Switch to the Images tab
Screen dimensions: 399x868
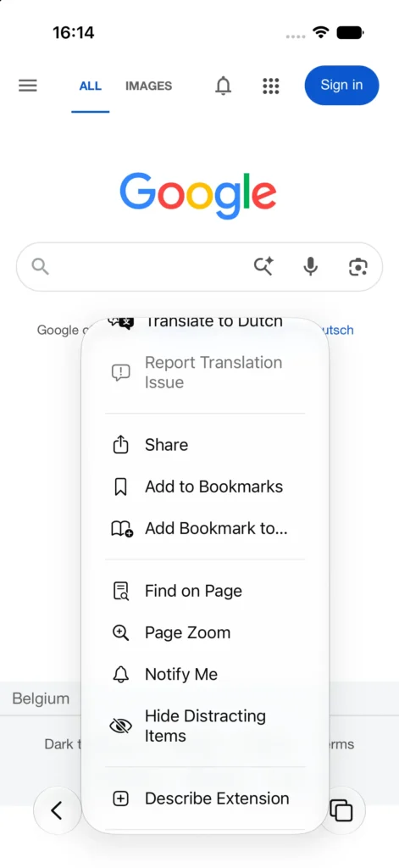(148, 86)
